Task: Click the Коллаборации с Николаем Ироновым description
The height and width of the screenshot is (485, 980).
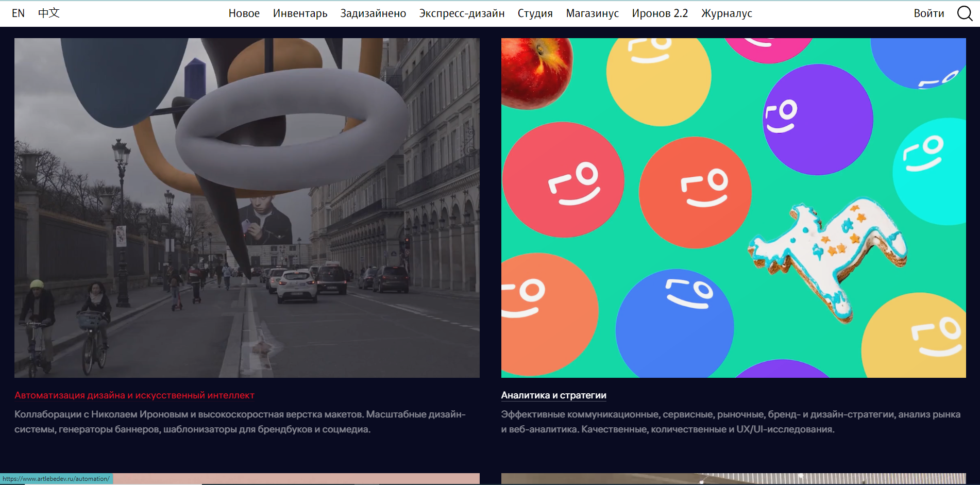Action: (240, 422)
